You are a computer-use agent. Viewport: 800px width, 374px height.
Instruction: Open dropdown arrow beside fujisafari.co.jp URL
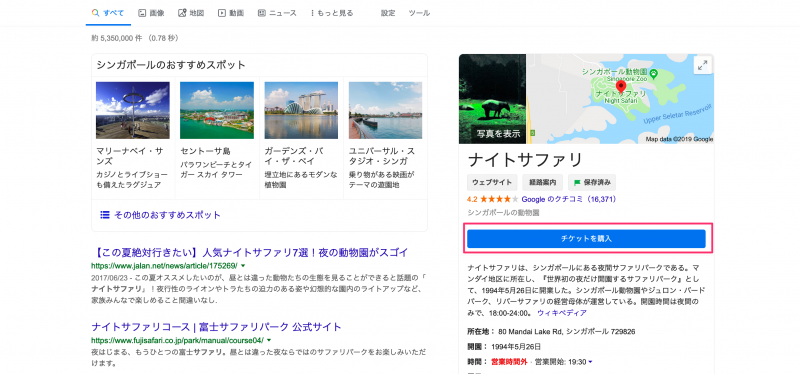point(269,340)
